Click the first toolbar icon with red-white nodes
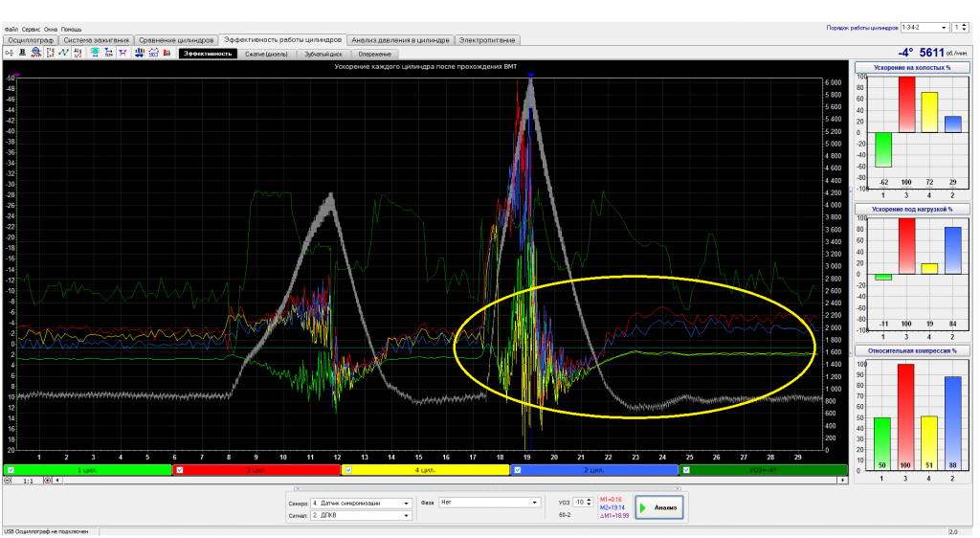Viewport: 980px width, 538px height. (10, 53)
